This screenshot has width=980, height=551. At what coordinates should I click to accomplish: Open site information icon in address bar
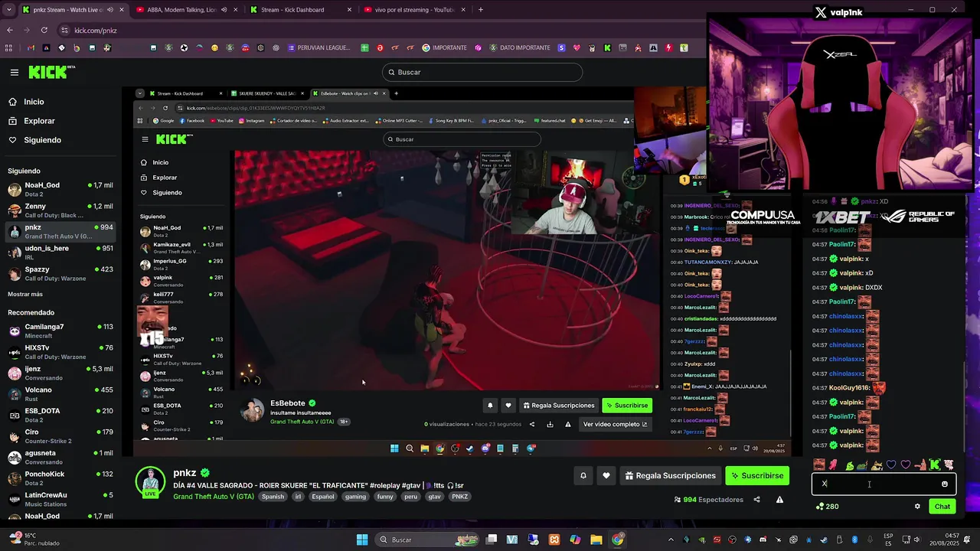(x=65, y=30)
